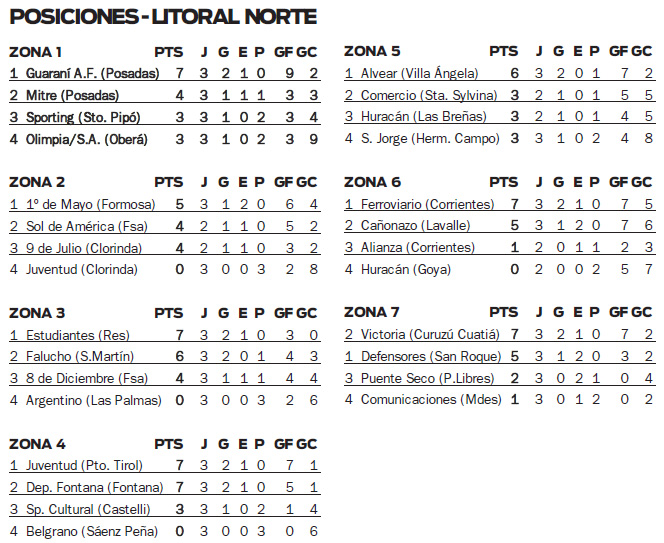The height and width of the screenshot is (543, 664).
Task: Select the ZONA 1 heading
Action: click(36, 52)
